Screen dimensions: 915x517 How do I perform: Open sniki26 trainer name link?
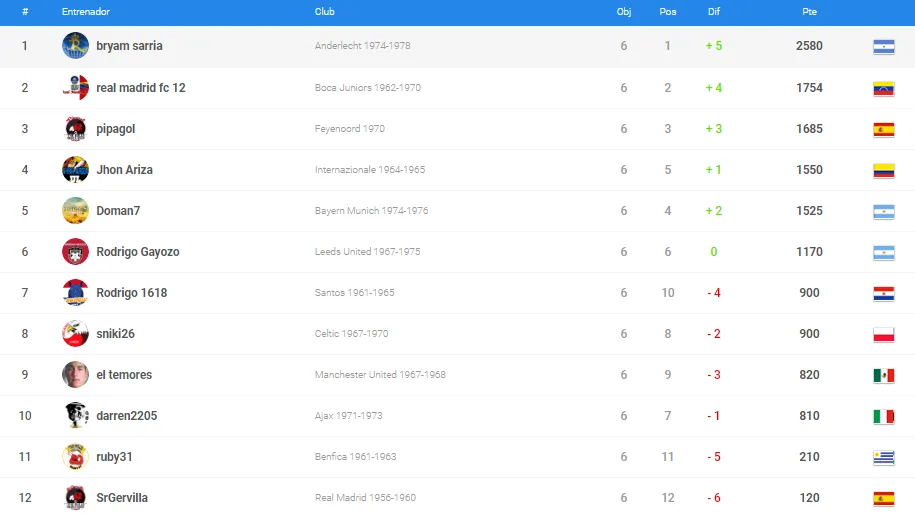coord(116,334)
